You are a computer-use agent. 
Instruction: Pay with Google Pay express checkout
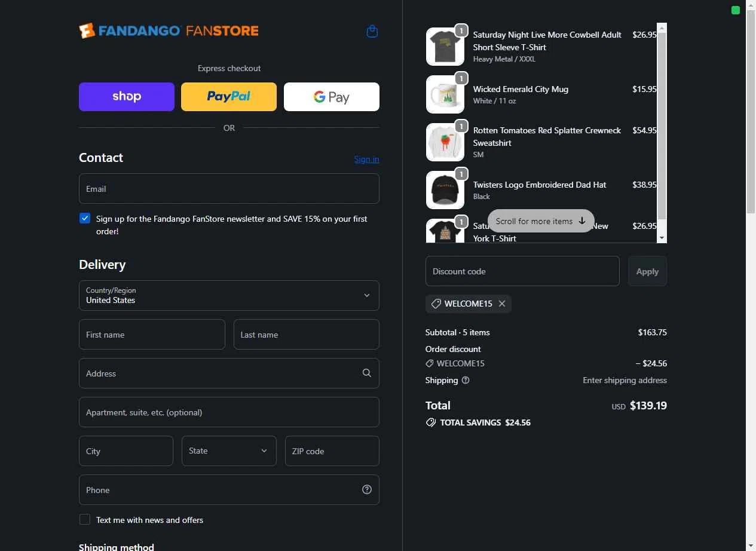pos(332,97)
